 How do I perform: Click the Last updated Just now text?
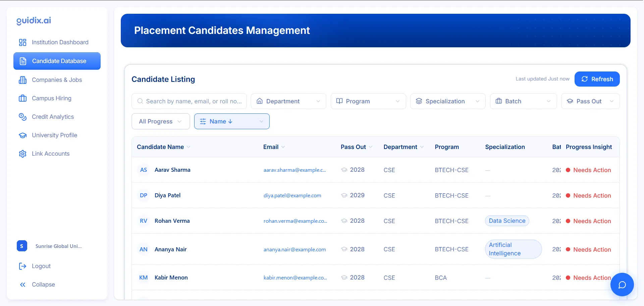(x=542, y=79)
